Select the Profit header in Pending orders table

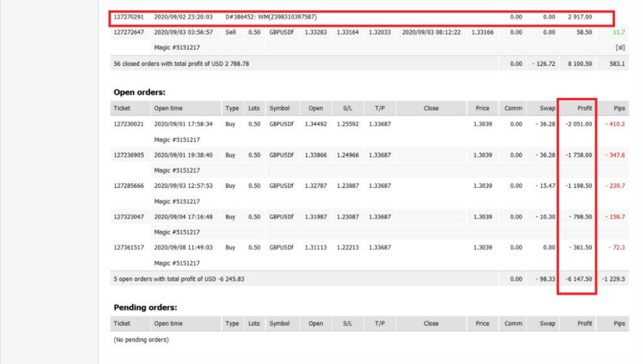[585, 323]
